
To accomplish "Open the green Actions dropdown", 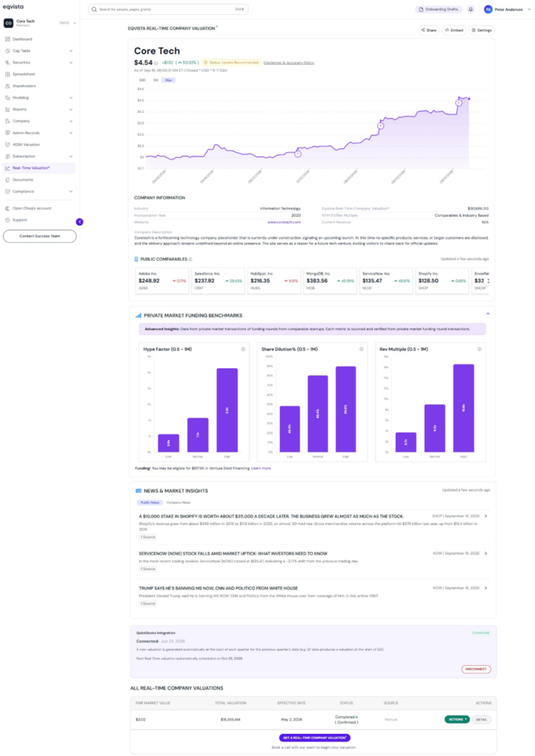I will (x=457, y=719).
